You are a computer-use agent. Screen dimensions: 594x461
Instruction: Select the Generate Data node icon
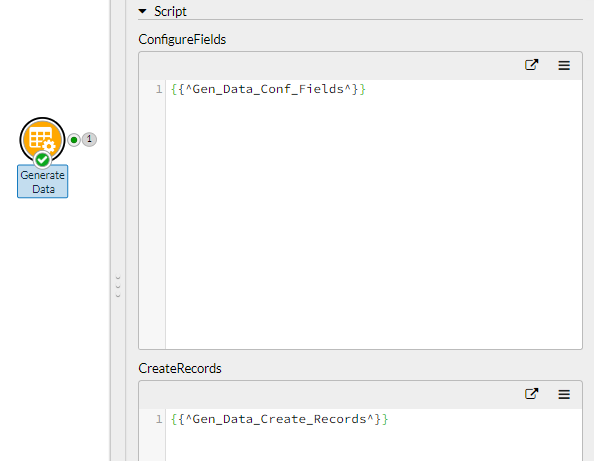point(42,139)
